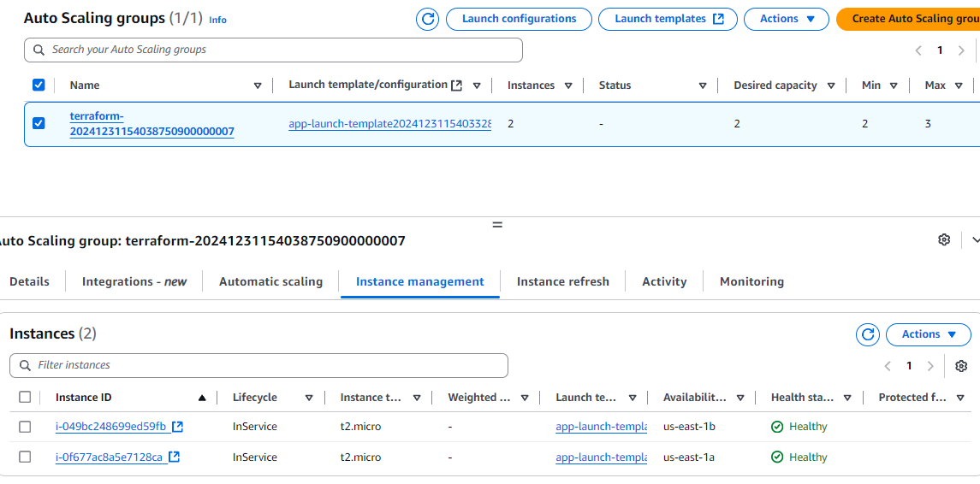
Task: Go to next page of Auto Scaling groups
Action: pyautogui.click(x=961, y=50)
